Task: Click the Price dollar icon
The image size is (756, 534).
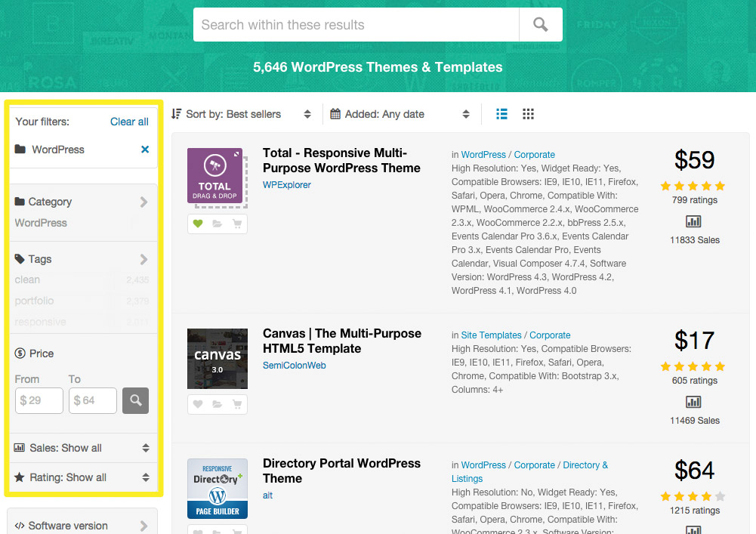Action: [x=20, y=353]
